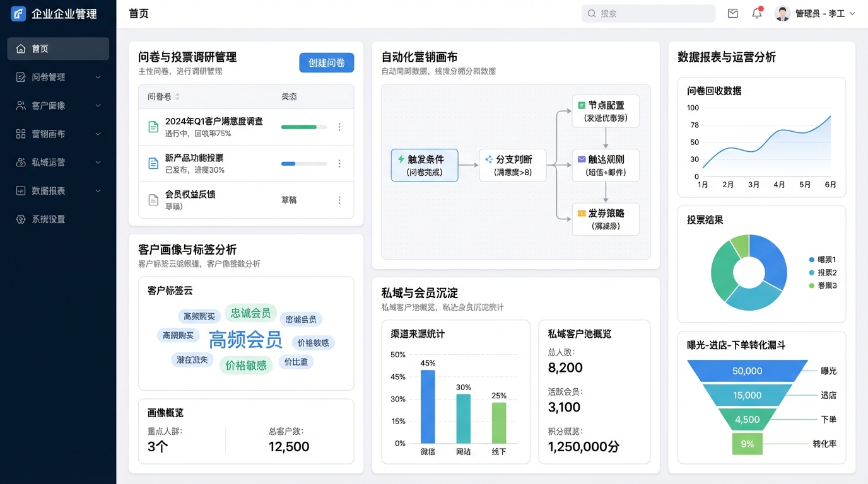Open 私域运营 in the sidebar
The image size is (868, 484).
click(58, 163)
